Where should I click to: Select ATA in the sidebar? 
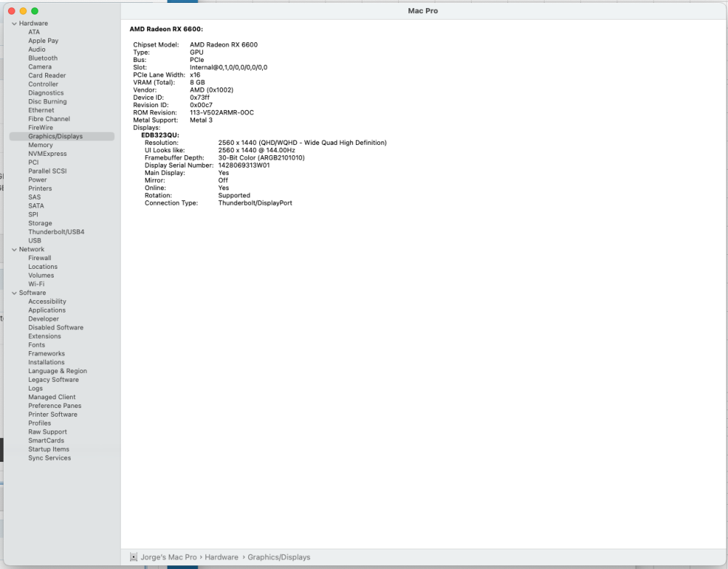34,32
